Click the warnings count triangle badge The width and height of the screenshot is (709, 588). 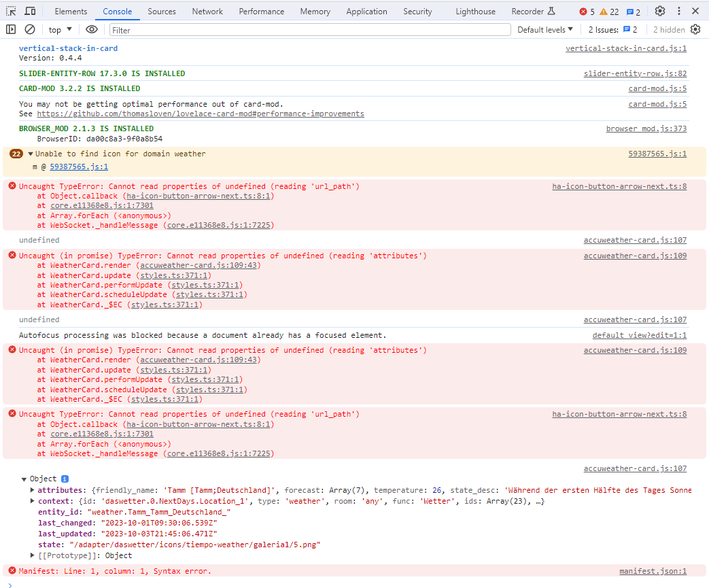[x=609, y=12]
